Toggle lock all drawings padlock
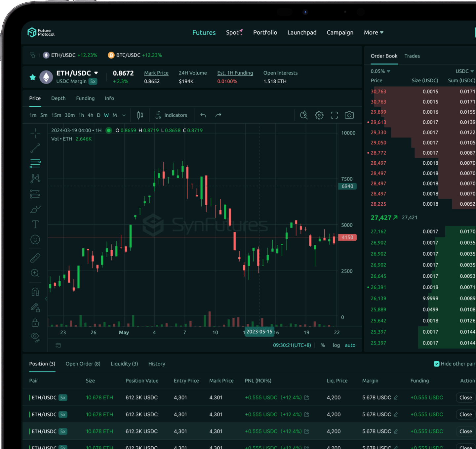Screen dimensions: 476x449 click(x=35, y=322)
